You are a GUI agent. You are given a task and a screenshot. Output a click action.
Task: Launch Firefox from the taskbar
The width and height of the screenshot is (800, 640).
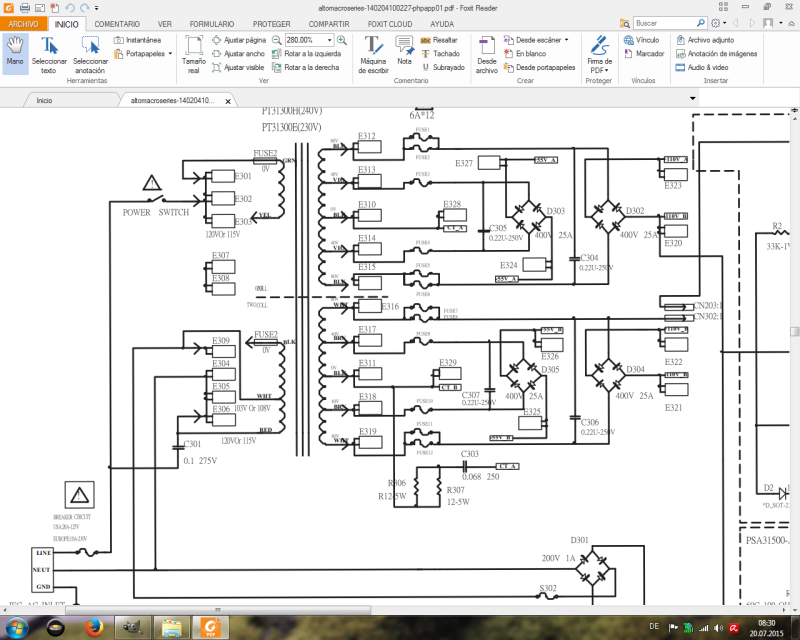[94, 627]
